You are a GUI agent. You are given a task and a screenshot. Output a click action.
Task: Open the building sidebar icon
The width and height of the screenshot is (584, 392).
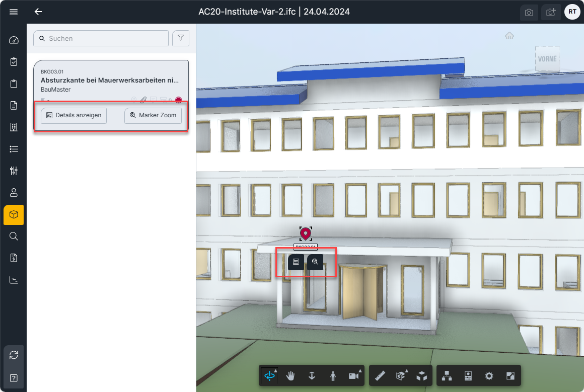pyautogui.click(x=14, y=127)
